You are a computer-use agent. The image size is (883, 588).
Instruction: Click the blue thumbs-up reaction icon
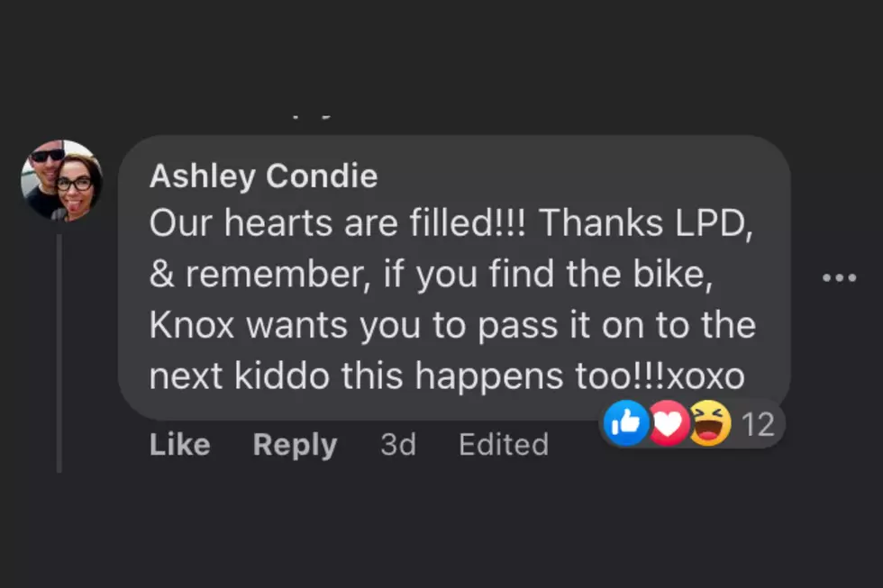pos(625,423)
